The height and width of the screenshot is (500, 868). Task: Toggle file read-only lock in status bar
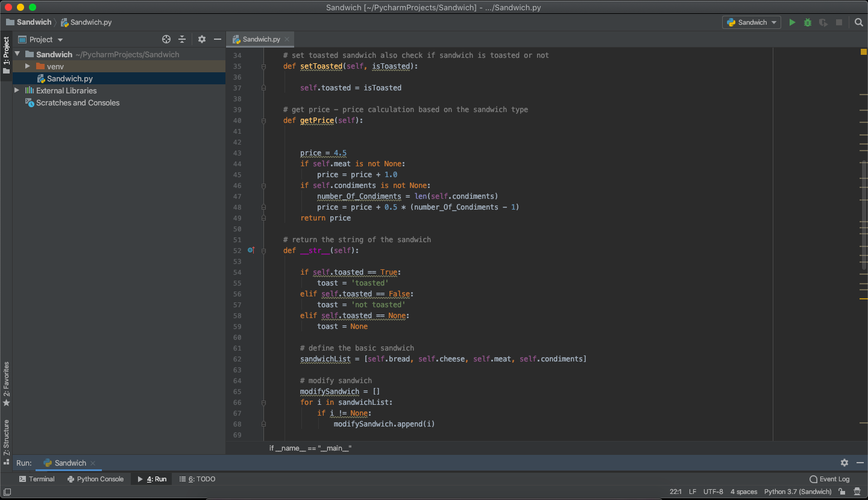tap(841, 492)
